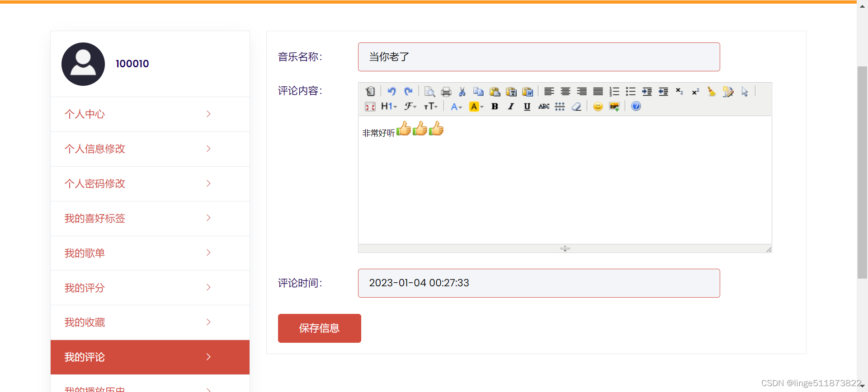868x392 pixels.
Task: Focus the 评论时间 input field
Action: pyautogui.click(x=539, y=283)
